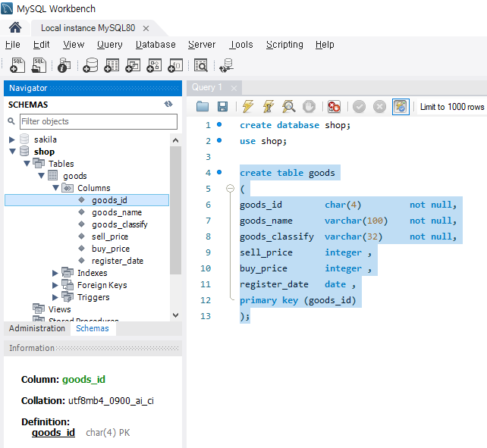Image resolution: width=487 pixels, height=448 pixels.
Task: Select the Query 1 tab
Action: coord(207,87)
